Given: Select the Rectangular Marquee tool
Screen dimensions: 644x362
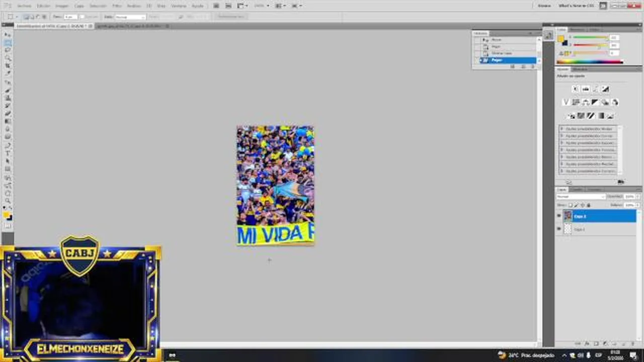Looking at the screenshot, I should pyautogui.click(x=8, y=43).
